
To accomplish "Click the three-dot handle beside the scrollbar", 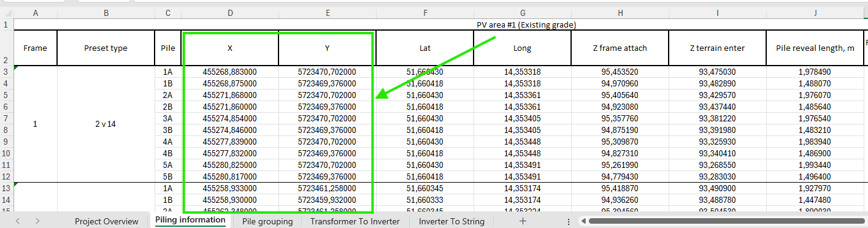I will click(x=569, y=221).
